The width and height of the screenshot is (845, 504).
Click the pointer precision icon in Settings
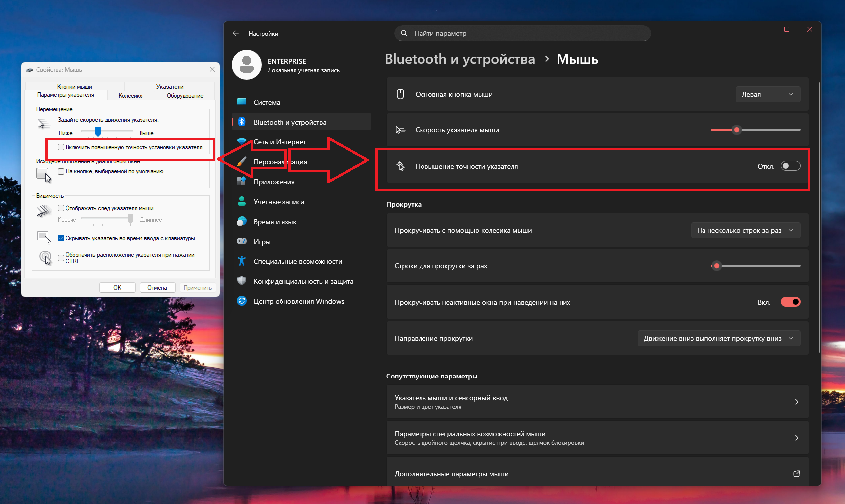tap(400, 166)
